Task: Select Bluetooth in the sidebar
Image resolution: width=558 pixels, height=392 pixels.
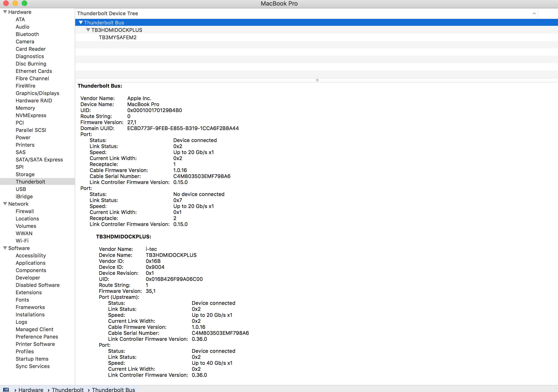Action: [27, 34]
